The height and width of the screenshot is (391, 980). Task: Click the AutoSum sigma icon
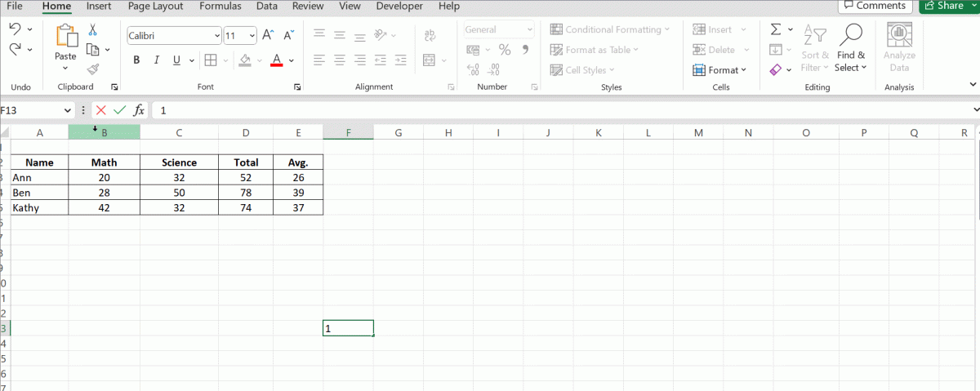(776, 29)
